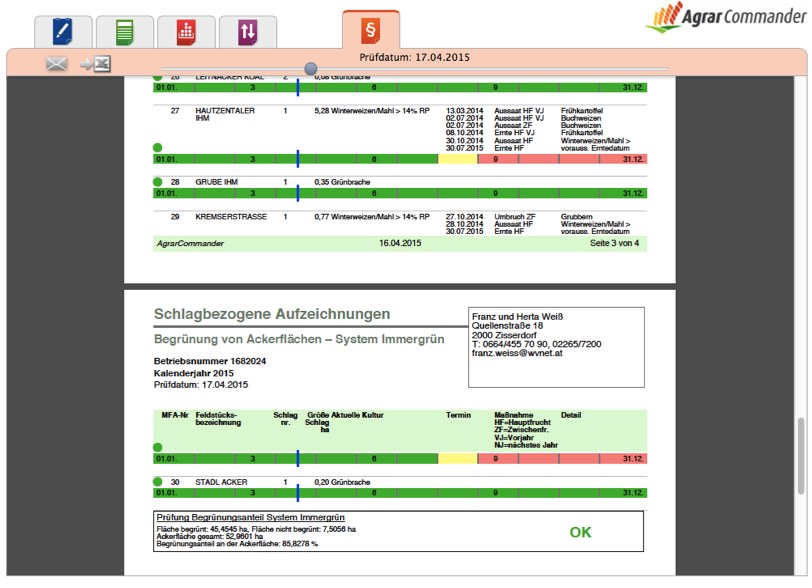
Task: Open the red chart statistics tab
Action: [x=186, y=32]
